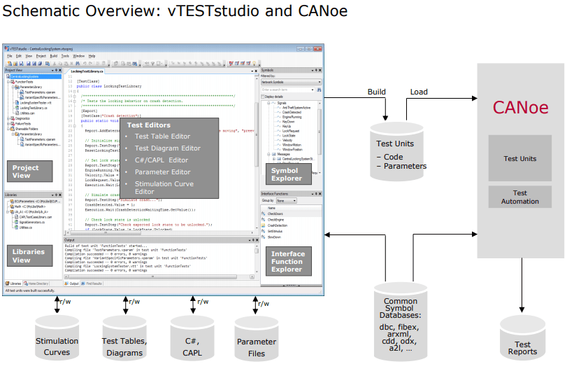588x371 pixels.
Task: Switch to the Find Results tab
Action: tap(93, 283)
